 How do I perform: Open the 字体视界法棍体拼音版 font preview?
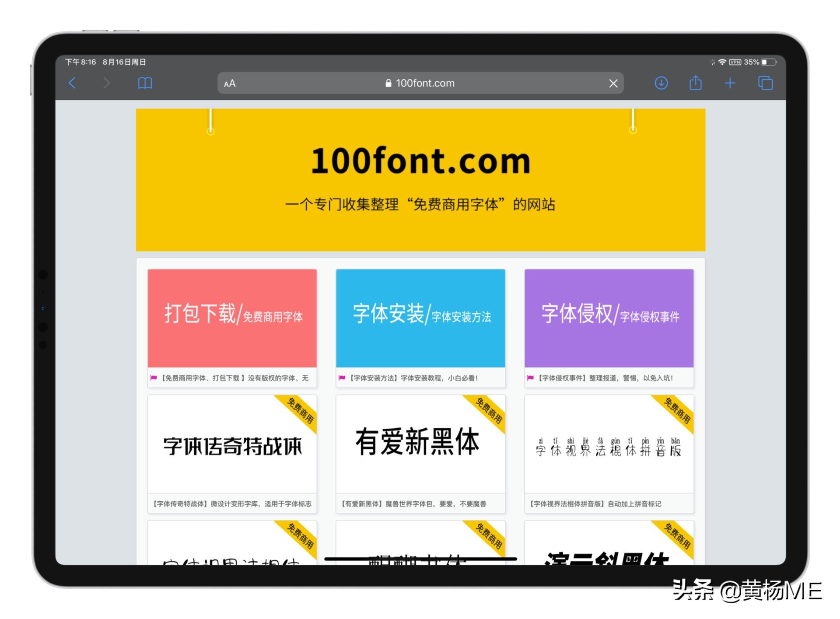click(x=609, y=446)
